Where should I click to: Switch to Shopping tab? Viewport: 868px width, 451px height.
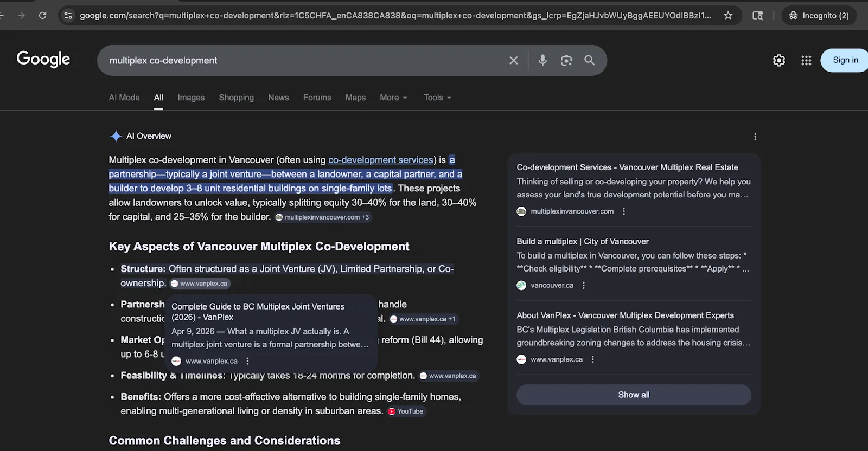(237, 98)
